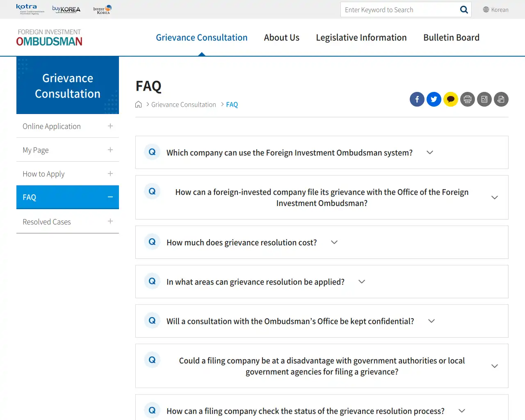525x420 pixels.
Task: Click the save-as-image icon
Action: point(484,99)
